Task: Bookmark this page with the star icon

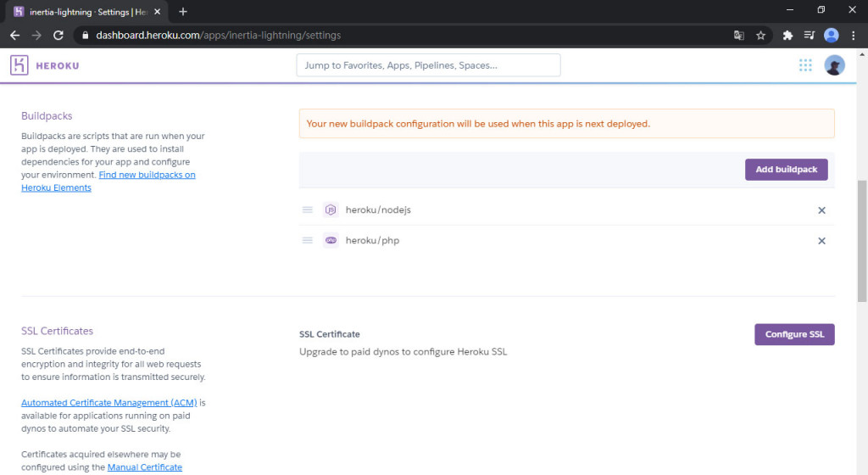Action: [761, 36]
